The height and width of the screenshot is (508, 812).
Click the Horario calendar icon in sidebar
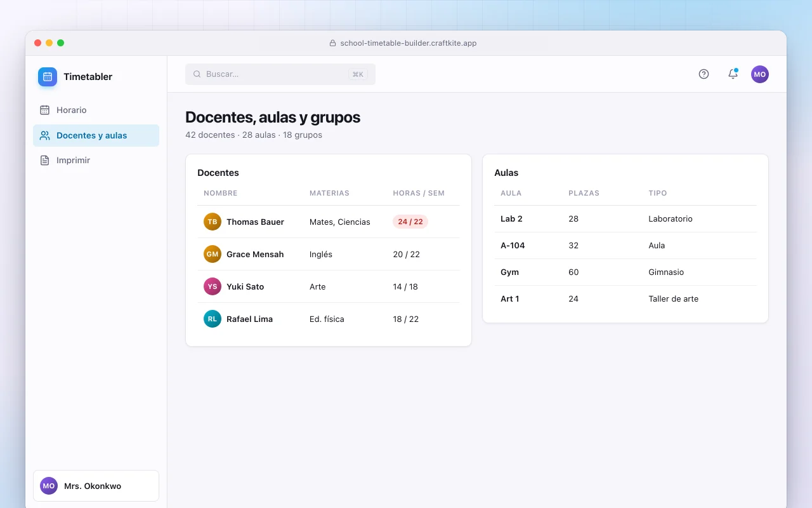tap(44, 110)
